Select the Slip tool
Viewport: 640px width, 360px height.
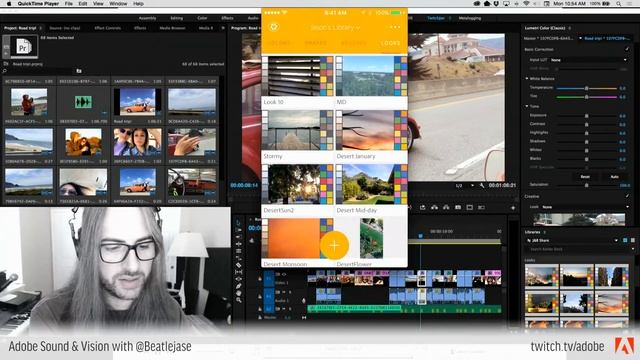(239, 272)
